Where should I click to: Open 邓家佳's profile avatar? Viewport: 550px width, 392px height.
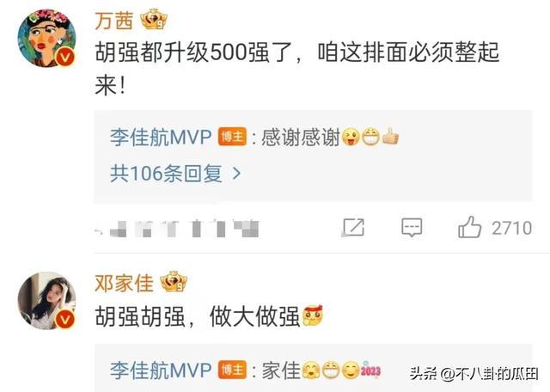point(46,300)
